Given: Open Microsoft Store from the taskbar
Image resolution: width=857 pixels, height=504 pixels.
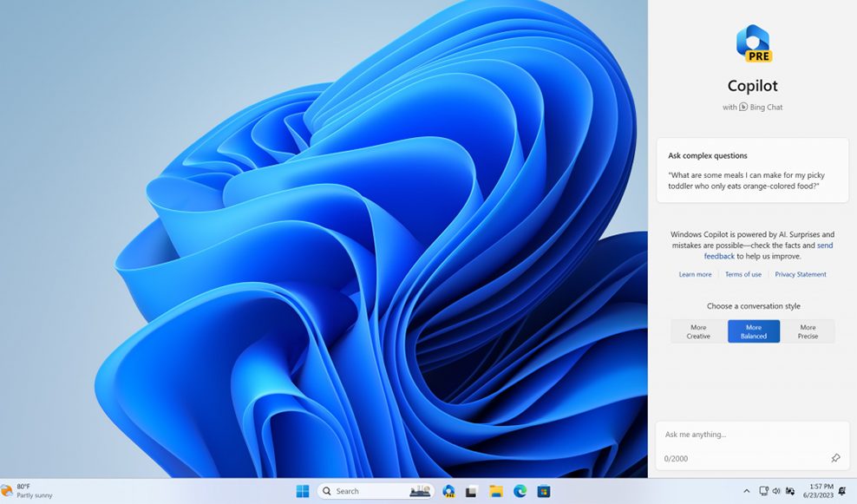Looking at the screenshot, I should 544,491.
